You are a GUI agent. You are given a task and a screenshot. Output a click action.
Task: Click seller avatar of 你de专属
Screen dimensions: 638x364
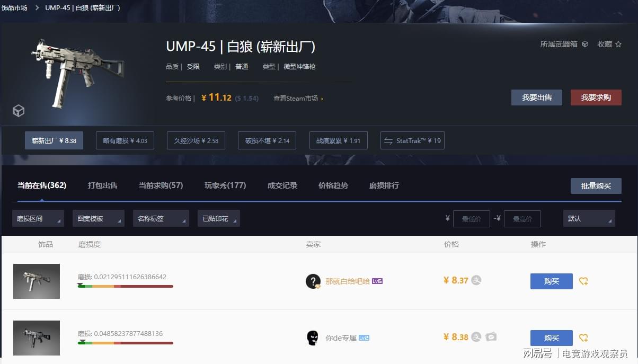[313, 338]
